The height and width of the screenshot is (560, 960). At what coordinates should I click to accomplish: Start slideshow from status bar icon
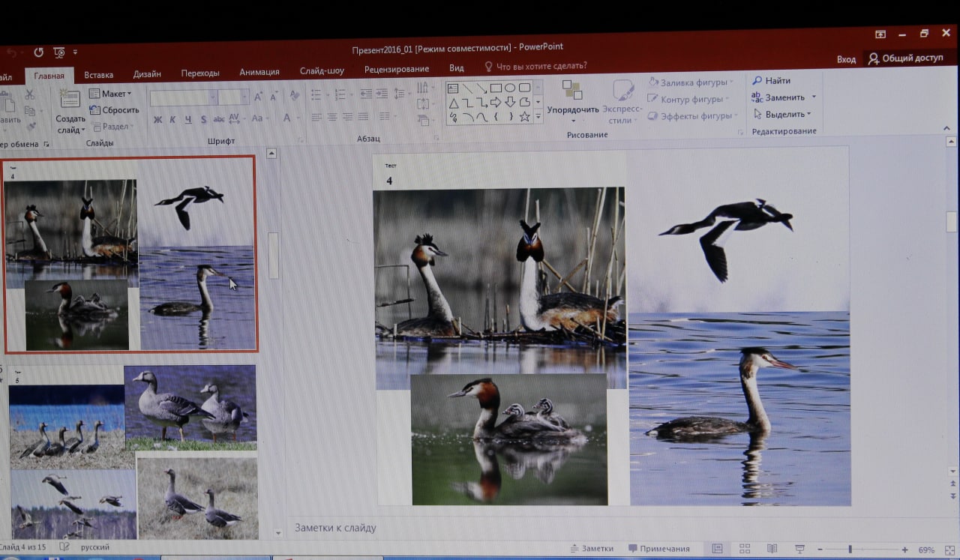pyautogui.click(x=799, y=549)
